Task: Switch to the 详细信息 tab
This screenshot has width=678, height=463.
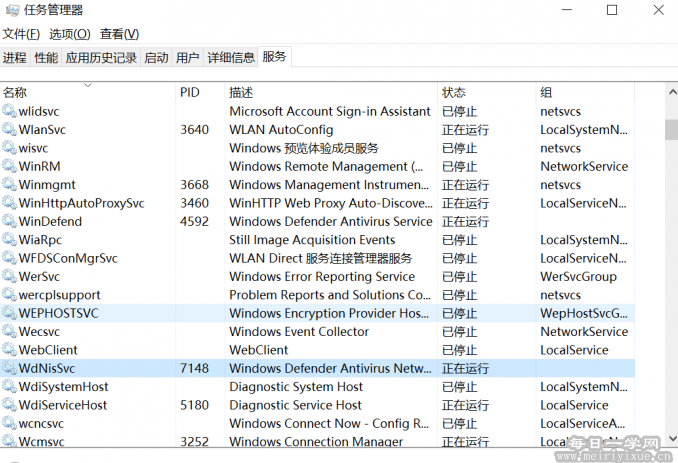Action: (231, 57)
